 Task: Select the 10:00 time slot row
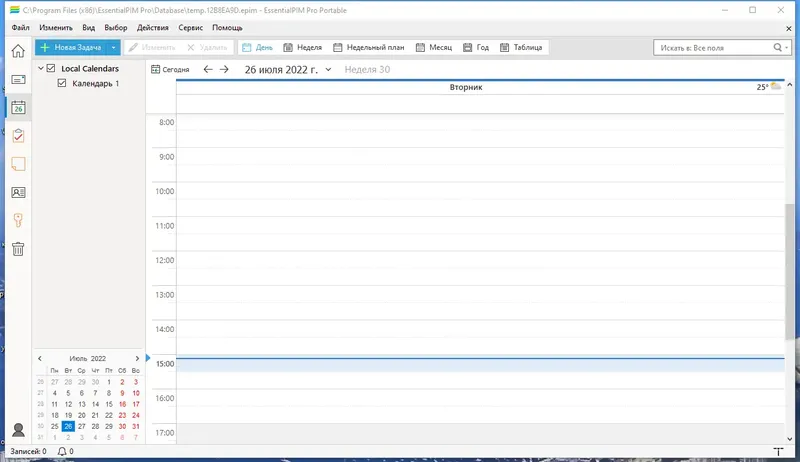click(480, 199)
